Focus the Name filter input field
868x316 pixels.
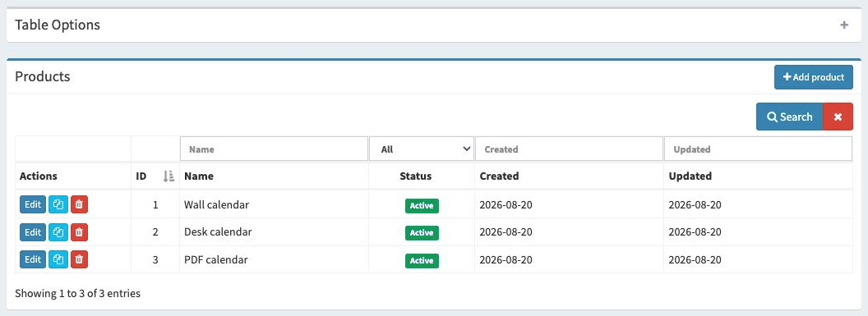tap(274, 149)
